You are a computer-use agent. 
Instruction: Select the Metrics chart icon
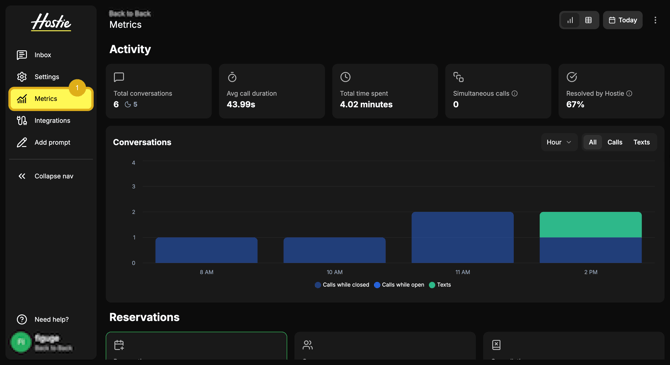[x=22, y=99]
